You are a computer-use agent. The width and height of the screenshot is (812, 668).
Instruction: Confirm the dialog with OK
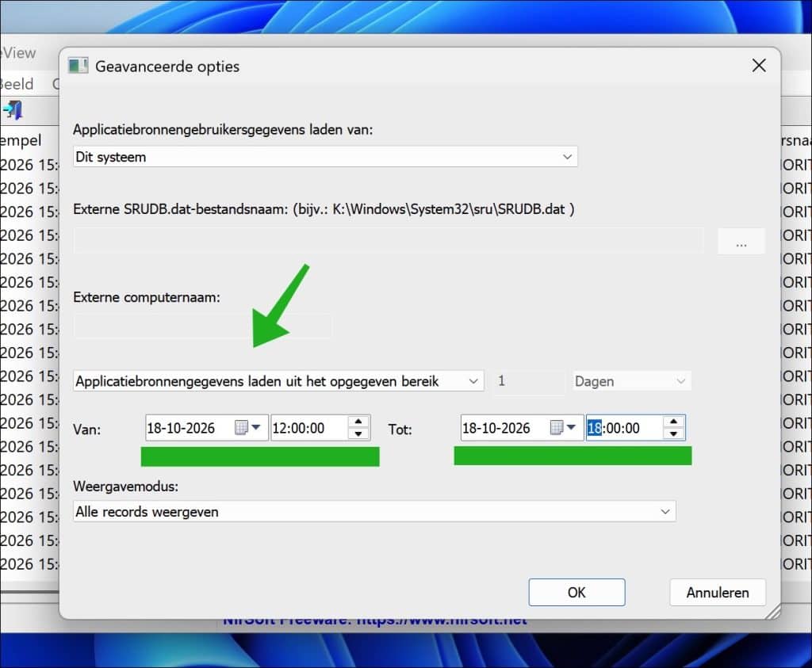tap(577, 593)
